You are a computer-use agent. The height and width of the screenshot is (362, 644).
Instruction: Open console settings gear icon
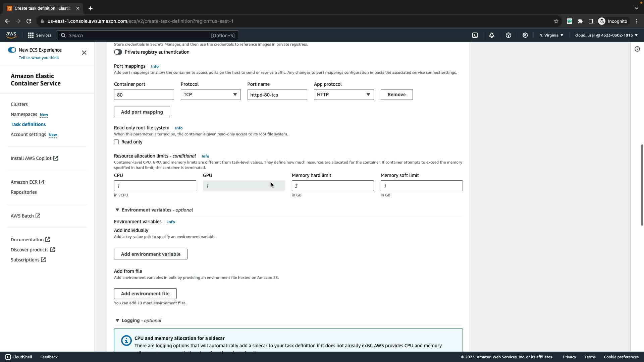pyautogui.click(x=525, y=35)
